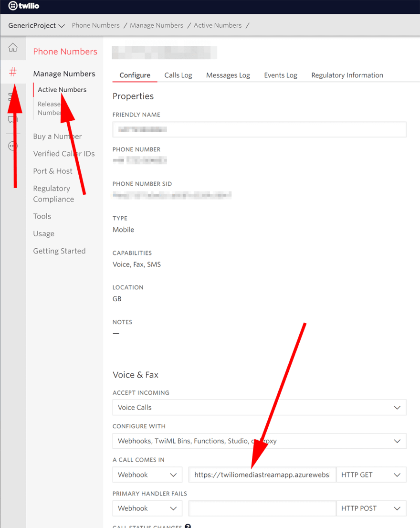Screen dimensions: 420x528
Task: Click the Friendly Name input field
Action: click(260, 130)
